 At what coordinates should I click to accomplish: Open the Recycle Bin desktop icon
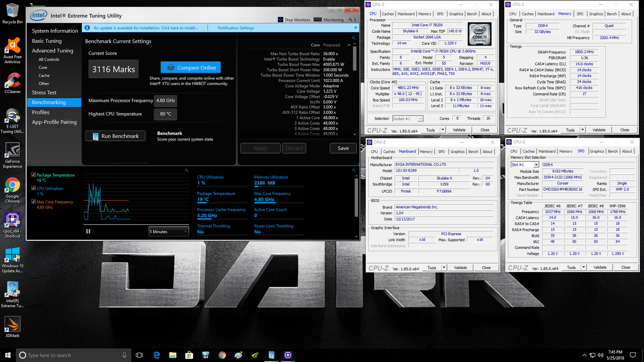[x=12, y=13]
